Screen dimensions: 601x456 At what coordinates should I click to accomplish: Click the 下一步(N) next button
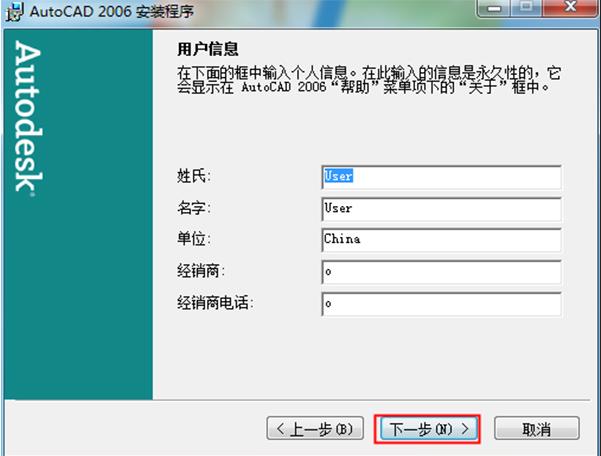[429, 428]
